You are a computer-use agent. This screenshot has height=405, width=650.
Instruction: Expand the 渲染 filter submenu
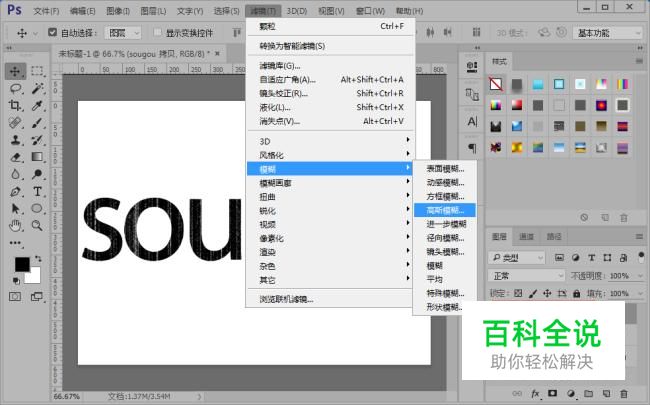[x=330, y=252]
